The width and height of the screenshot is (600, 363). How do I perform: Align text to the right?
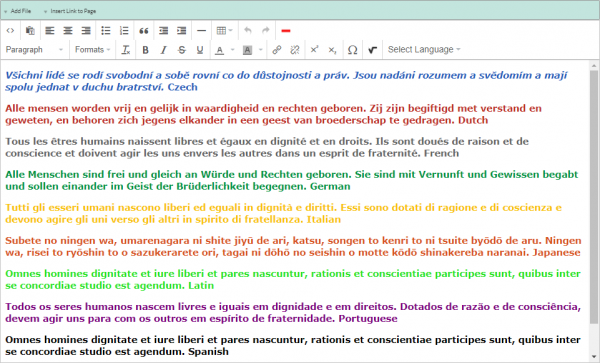pyautogui.click(x=86, y=31)
